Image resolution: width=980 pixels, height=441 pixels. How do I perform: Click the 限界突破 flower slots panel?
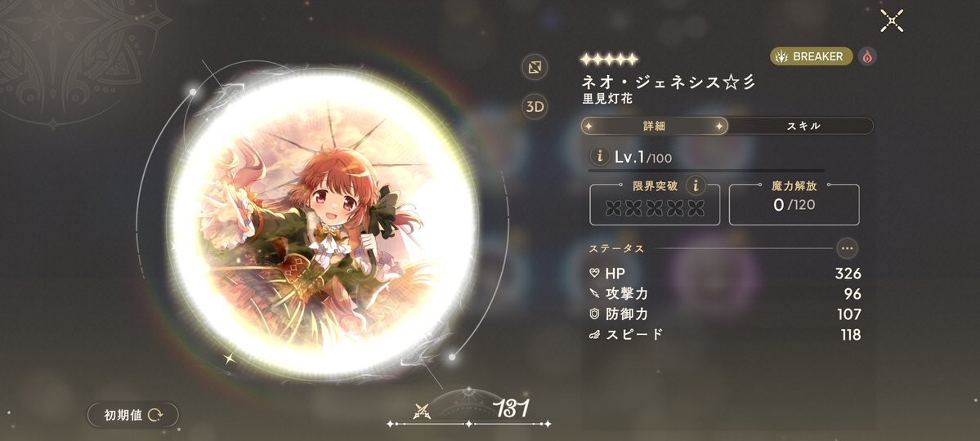655,205
